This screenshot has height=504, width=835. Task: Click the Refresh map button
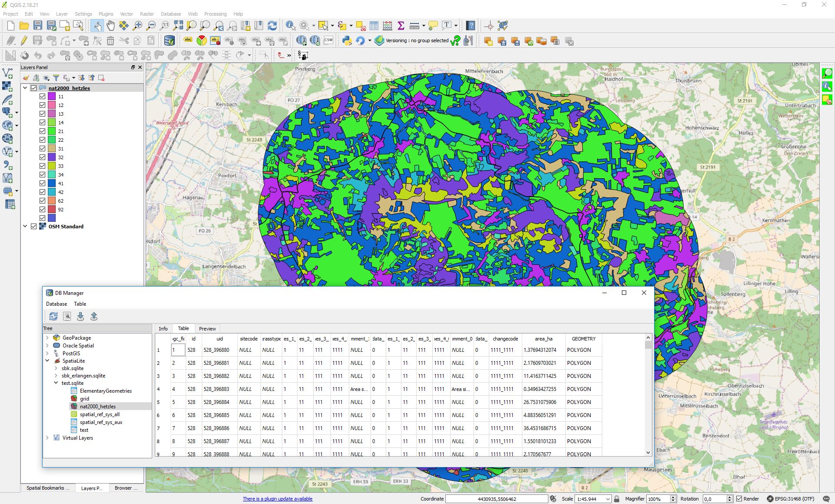[272, 26]
